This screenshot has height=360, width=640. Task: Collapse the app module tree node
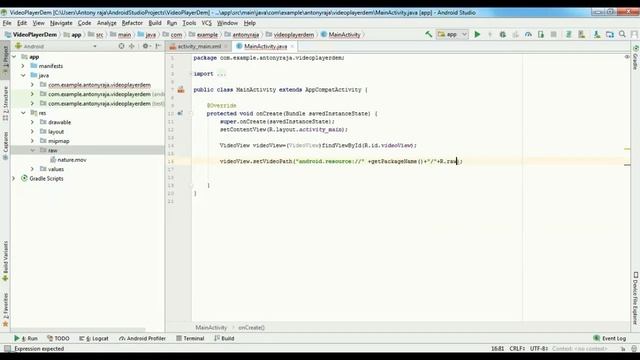coord(15,57)
